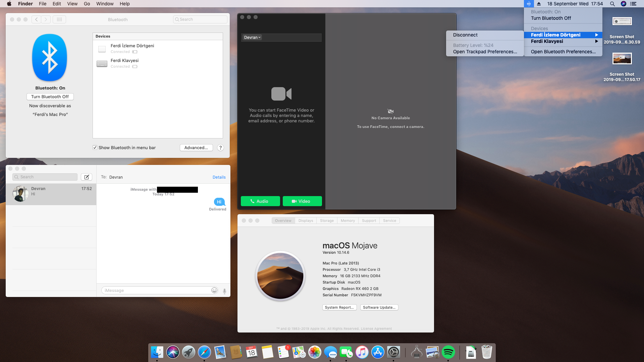The image size is (644, 362).
Task: Switch to the Memory tab
Action: click(348, 221)
